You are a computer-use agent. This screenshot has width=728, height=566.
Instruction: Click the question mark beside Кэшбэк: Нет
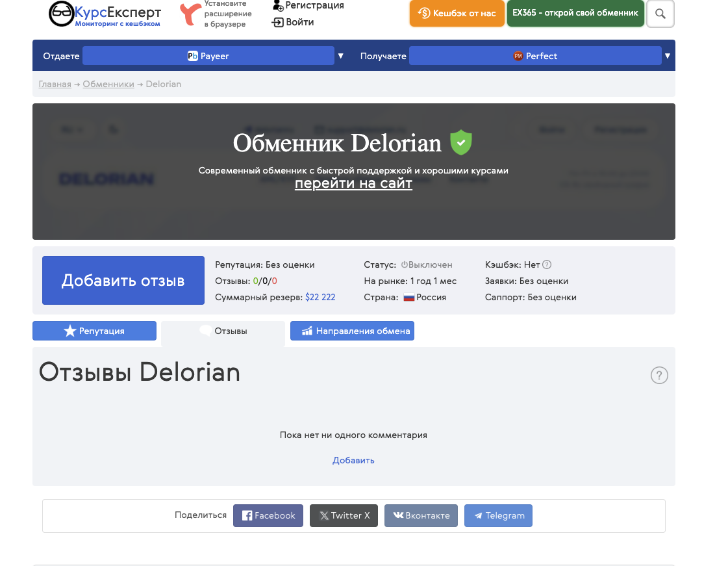pyautogui.click(x=546, y=264)
